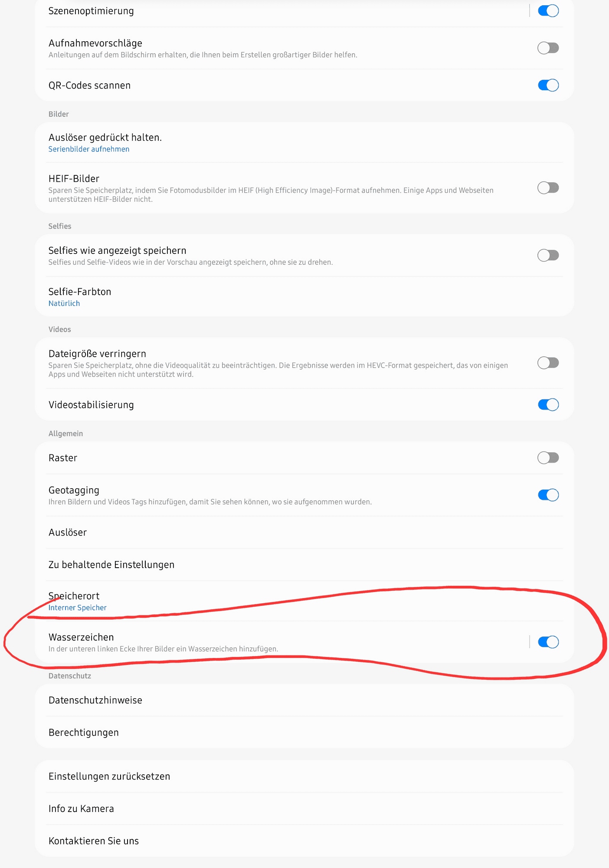Disable the Geotagging switch
The image size is (609, 868).
548,495
